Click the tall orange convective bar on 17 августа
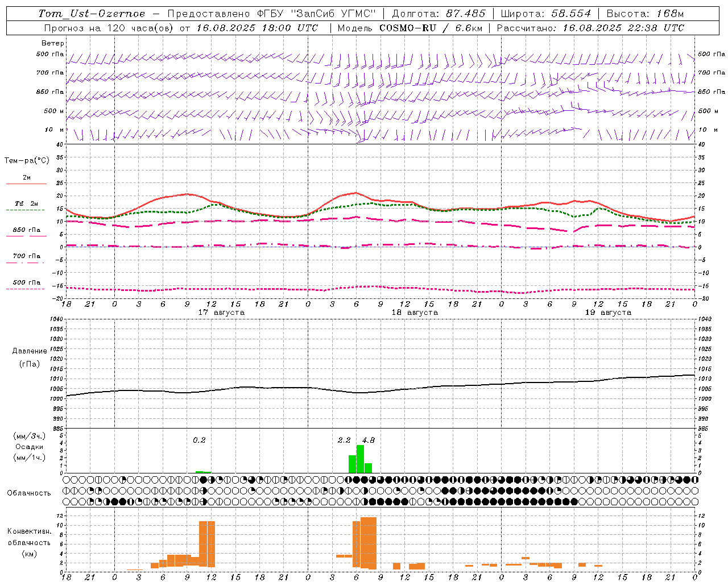Screen dimensions: 728x582 pyautogui.click(x=207, y=544)
